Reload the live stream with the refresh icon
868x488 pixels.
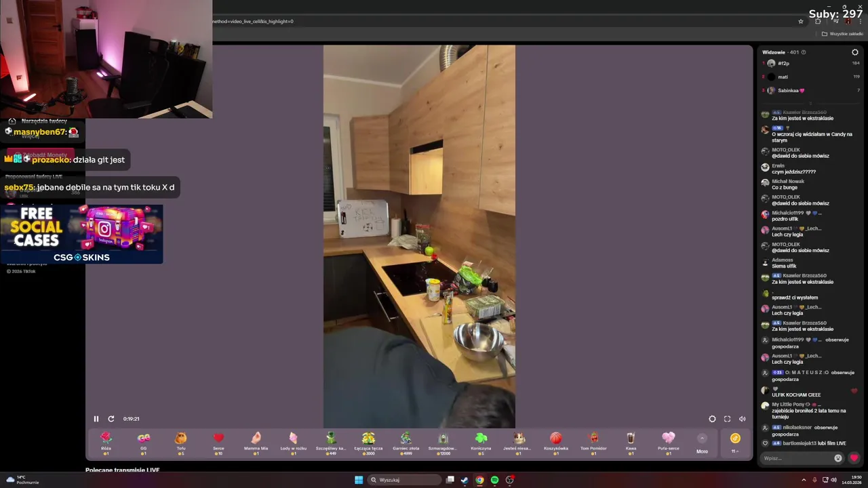coord(111,419)
